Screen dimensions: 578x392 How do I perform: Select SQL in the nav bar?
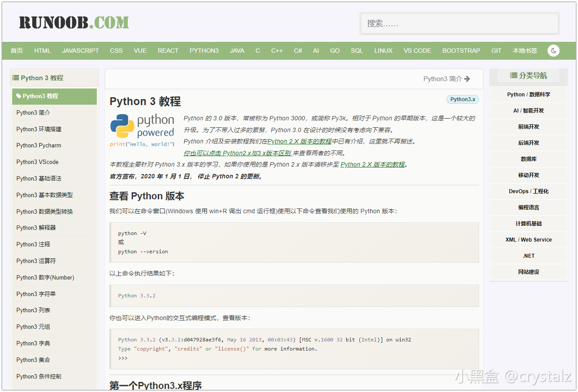357,51
